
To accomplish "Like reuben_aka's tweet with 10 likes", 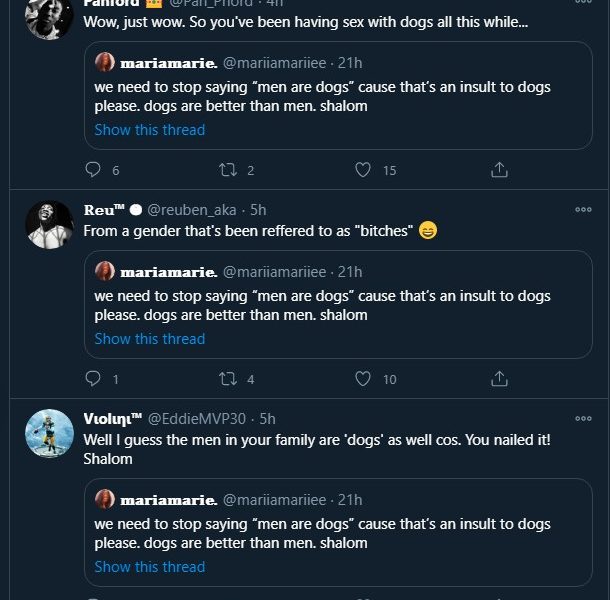I will click(364, 379).
